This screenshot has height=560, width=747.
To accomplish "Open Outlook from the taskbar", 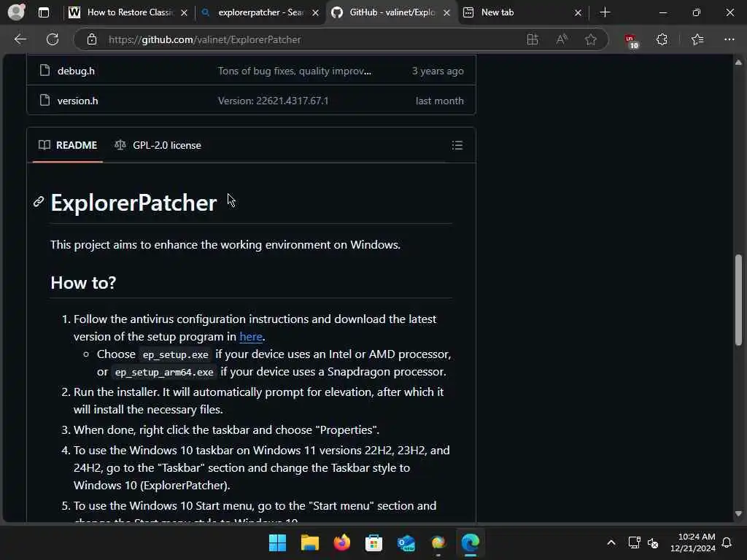I will pos(406,542).
